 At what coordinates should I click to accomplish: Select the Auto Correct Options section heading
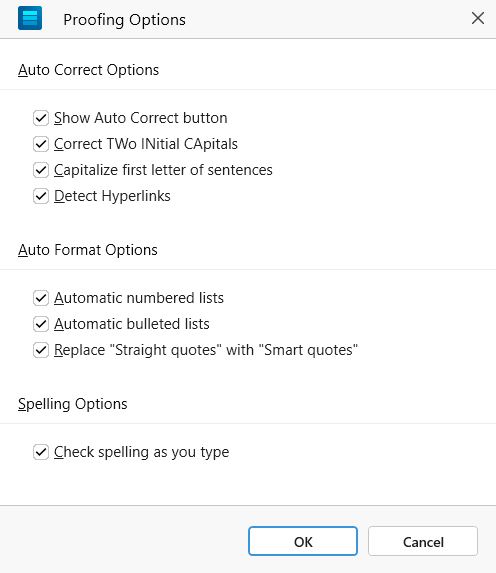88,70
